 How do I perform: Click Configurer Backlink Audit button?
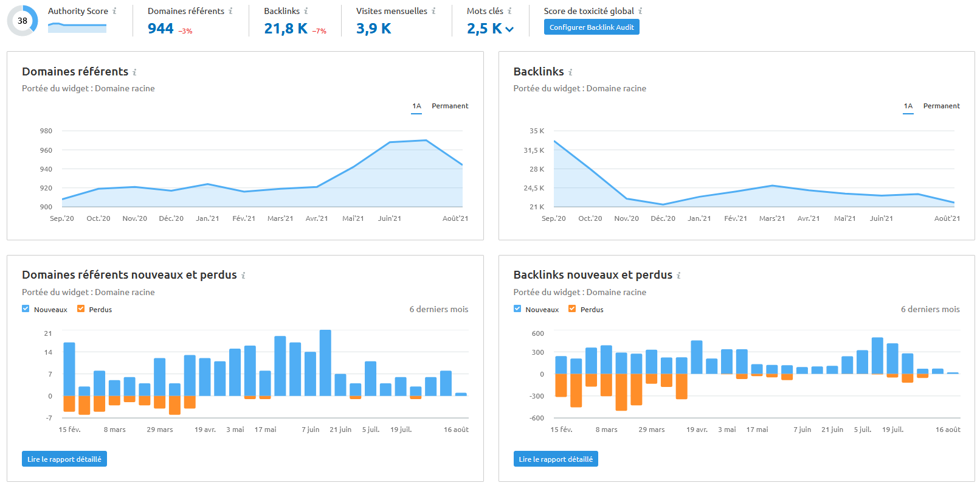(x=592, y=27)
